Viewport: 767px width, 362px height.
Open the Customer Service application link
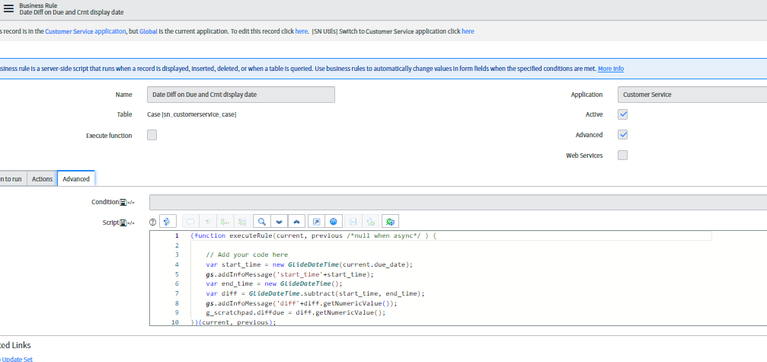point(85,31)
